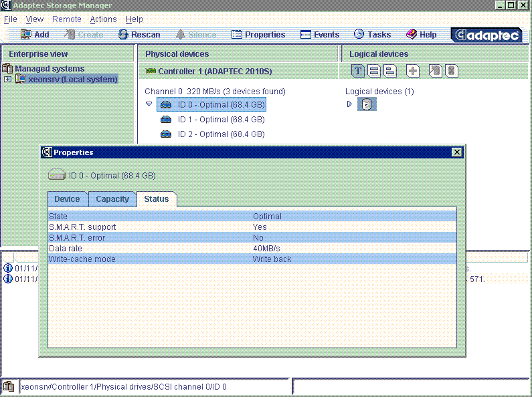Click the Logical devices (1) label

(379, 92)
